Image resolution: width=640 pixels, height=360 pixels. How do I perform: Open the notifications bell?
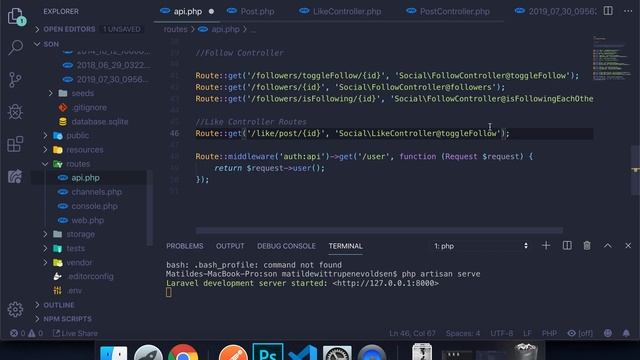click(626, 333)
